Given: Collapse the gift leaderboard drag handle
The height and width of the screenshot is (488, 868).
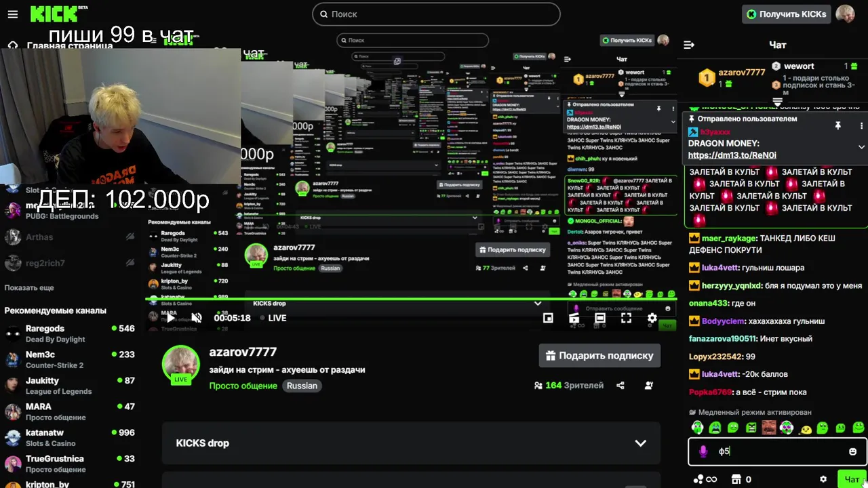Looking at the screenshot, I should [778, 102].
